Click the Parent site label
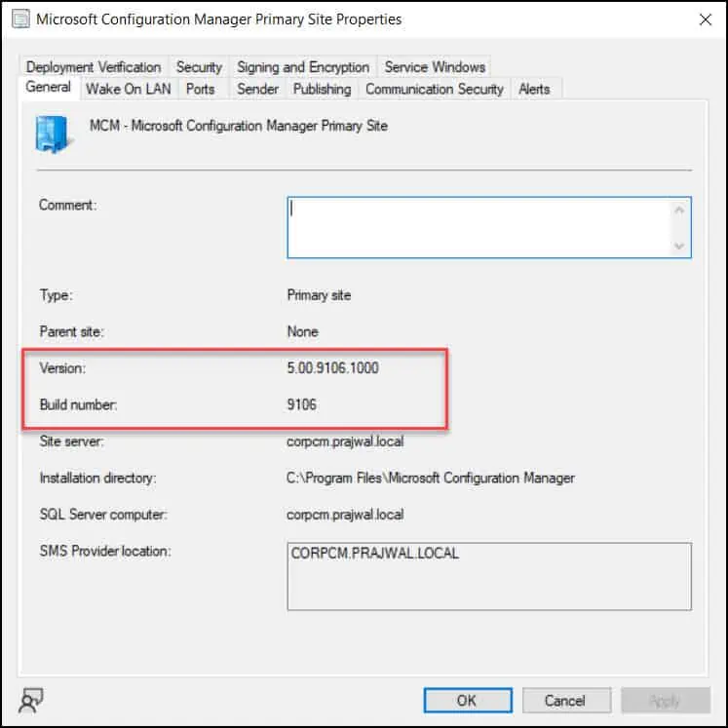This screenshot has height=728, width=728. pyautogui.click(x=71, y=331)
